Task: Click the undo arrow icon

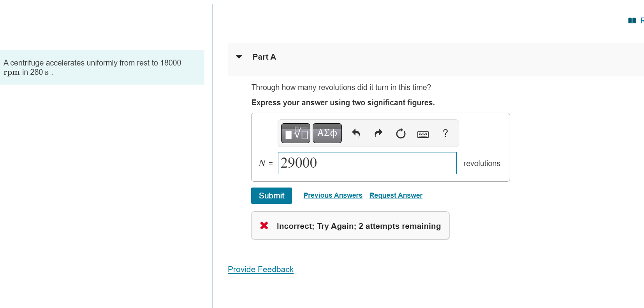Action: [356, 133]
